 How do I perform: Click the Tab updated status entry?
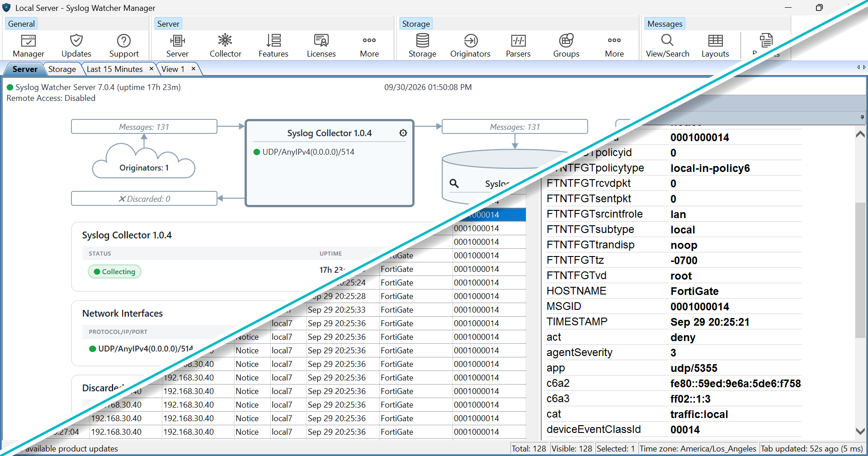(x=812, y=449)
